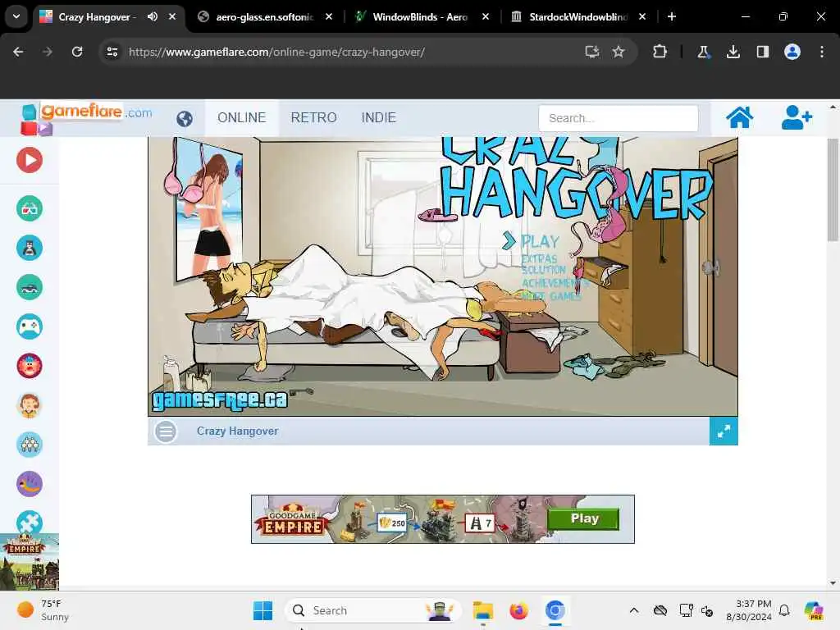Open the penguin character category icon
Screen dimensions: 840x630
tap(30, 248)
